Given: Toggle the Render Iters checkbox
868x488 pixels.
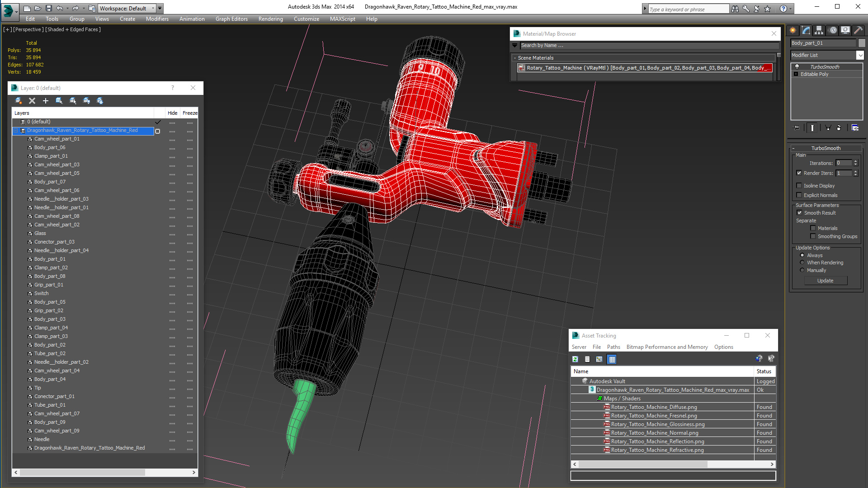Looking at the screenshot, I should click(799, 173).
